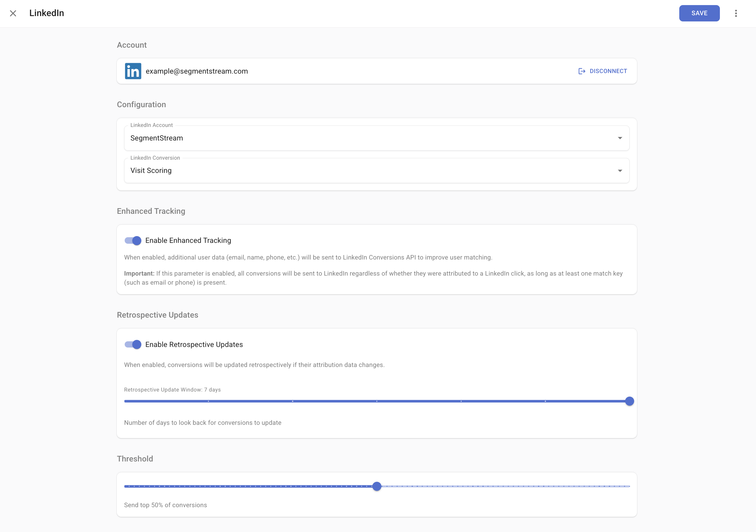Click the unfilled right portion of Threshold slider
Screen dimensions: 756x532
(504, 486)
